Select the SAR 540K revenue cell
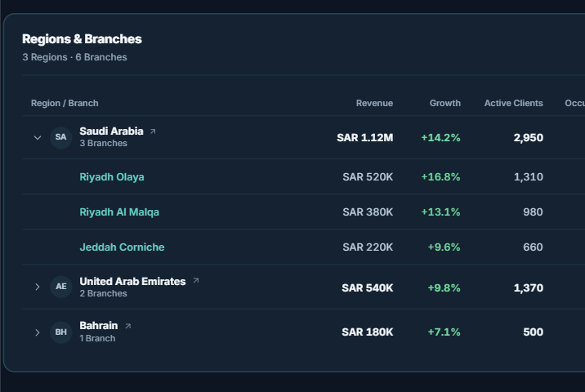The height and width of the screenshot is (392, 585). point(367,288)
